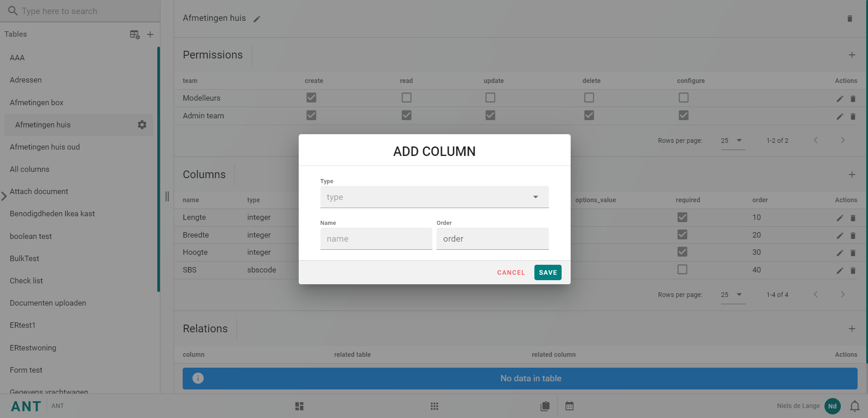This screenshot has width=868, height=418.
Task: Expand the collapsed side panel chevron
Action: pos(4,196)
